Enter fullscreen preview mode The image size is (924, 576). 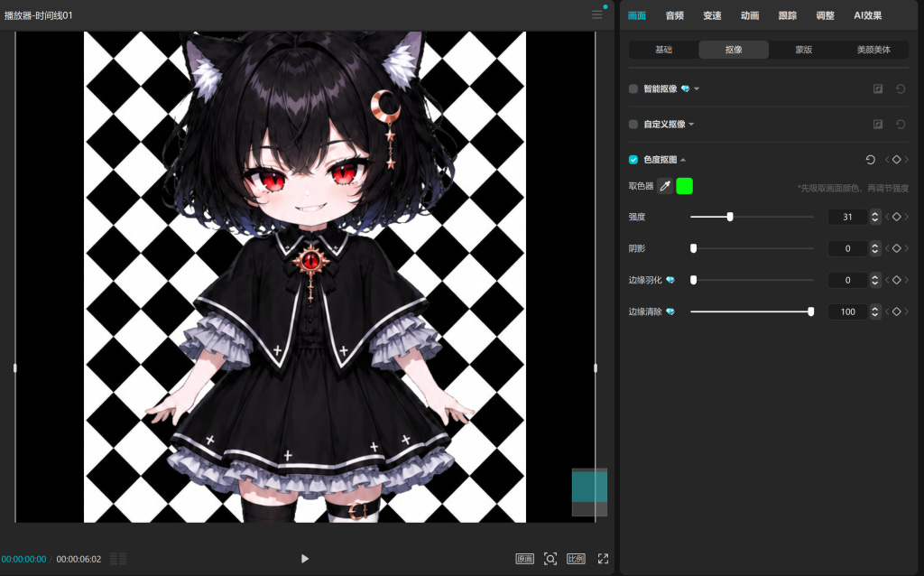603,558
